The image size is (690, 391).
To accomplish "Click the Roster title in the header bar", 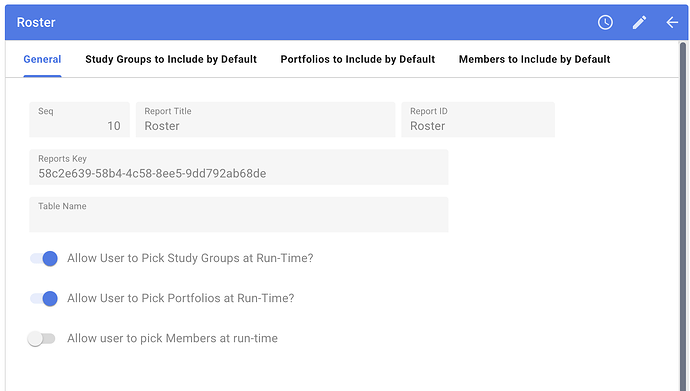I will [x=36, y=22].
